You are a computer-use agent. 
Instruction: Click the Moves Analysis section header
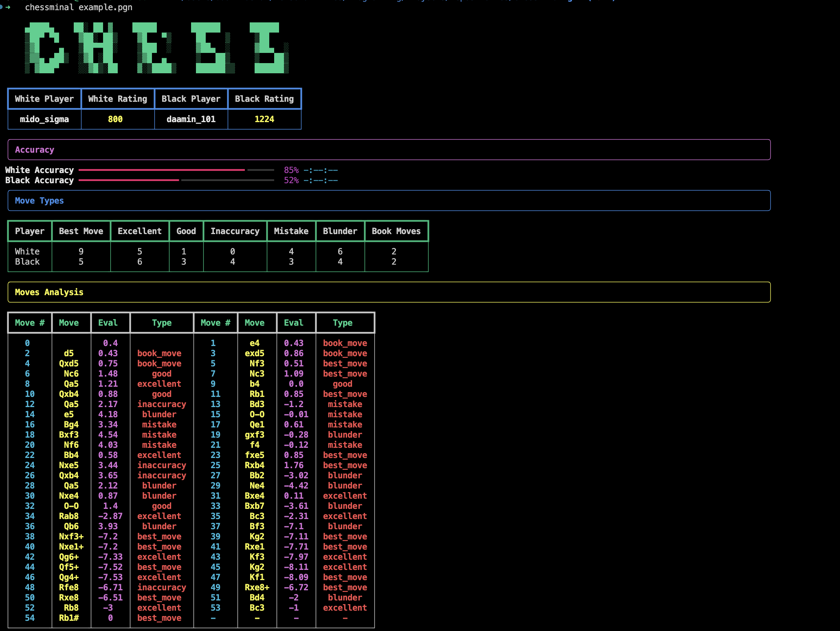389,292
